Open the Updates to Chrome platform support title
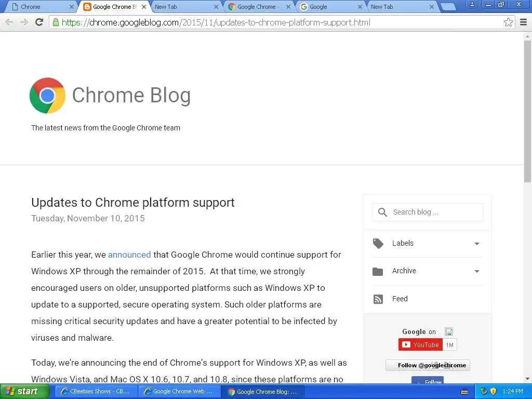The height and width of the screenshot is (399, 532). click(x=132, y=203)
